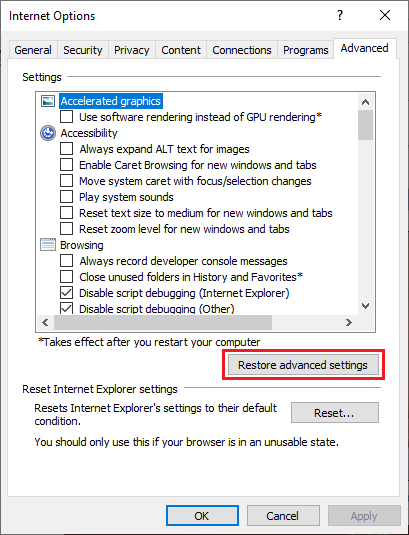Click the Browsing category icon
This screenshot has width=409, height=535.
point(48,245)
